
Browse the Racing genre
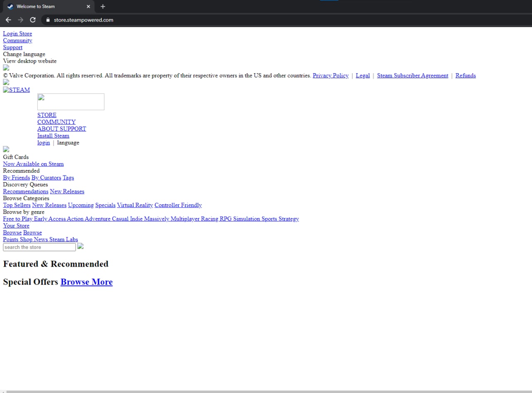(x=209, y=219)
